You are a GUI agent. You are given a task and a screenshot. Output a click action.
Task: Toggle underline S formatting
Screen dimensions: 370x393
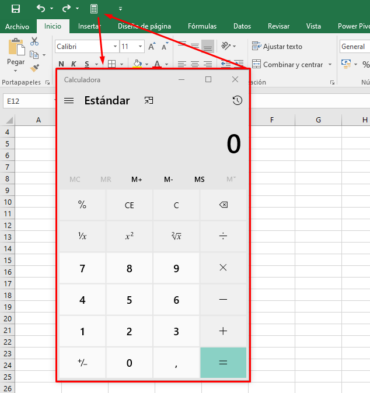coord(87,64)
